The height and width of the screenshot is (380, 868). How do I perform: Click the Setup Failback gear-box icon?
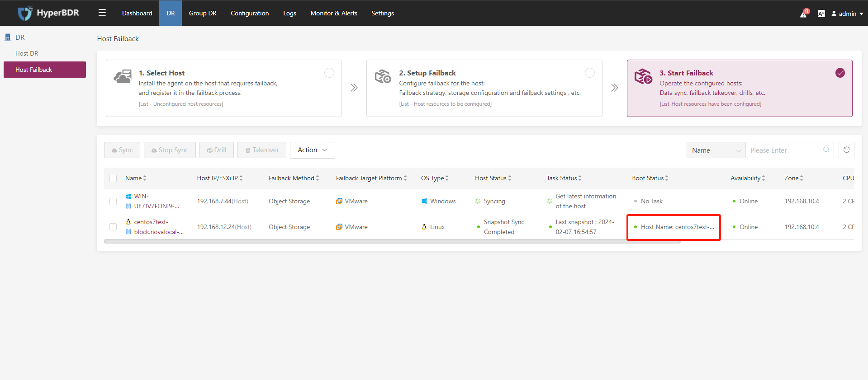click(x=383, y=76)
